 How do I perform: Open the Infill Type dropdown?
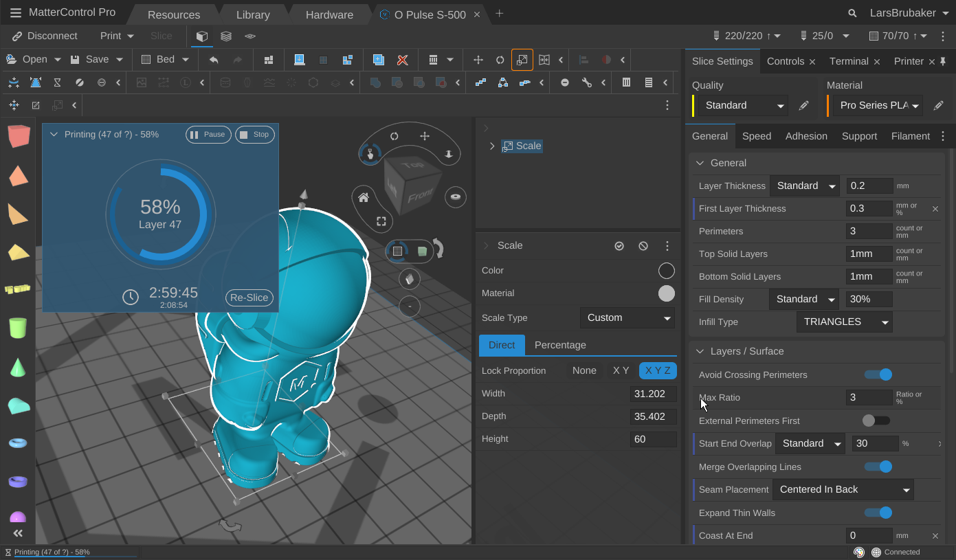[x=844, y=322]
